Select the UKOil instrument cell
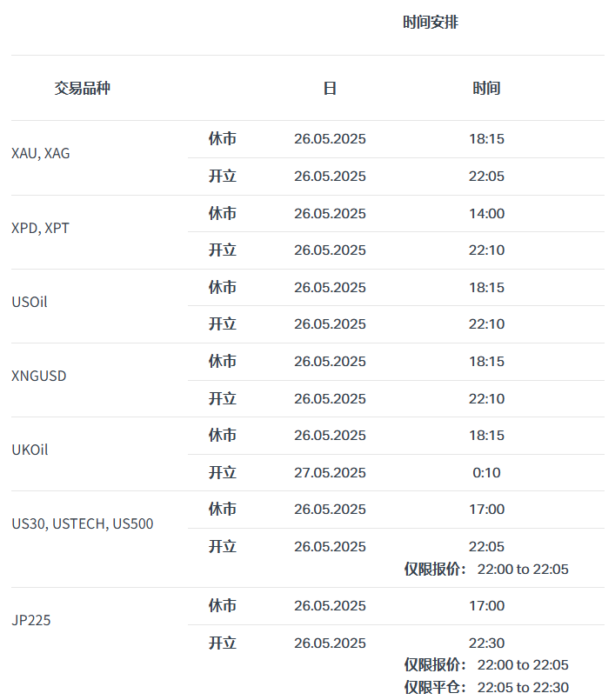 tap(30, 450)
